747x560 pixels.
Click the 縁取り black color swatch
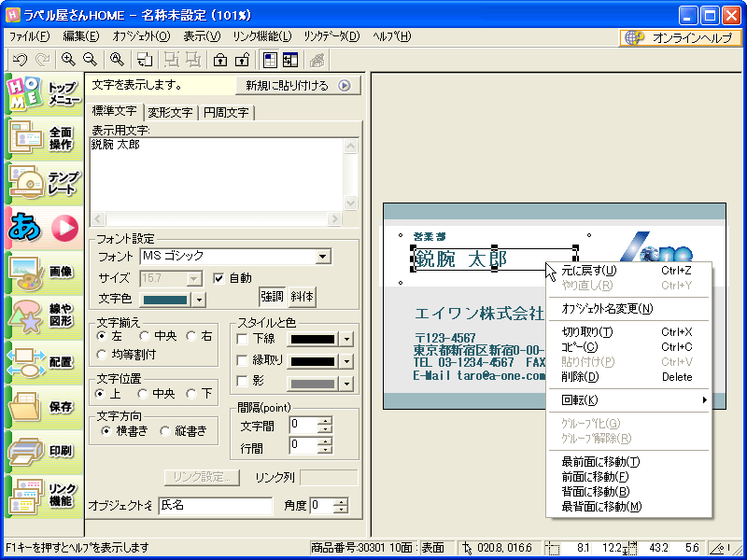click(313, 361)
